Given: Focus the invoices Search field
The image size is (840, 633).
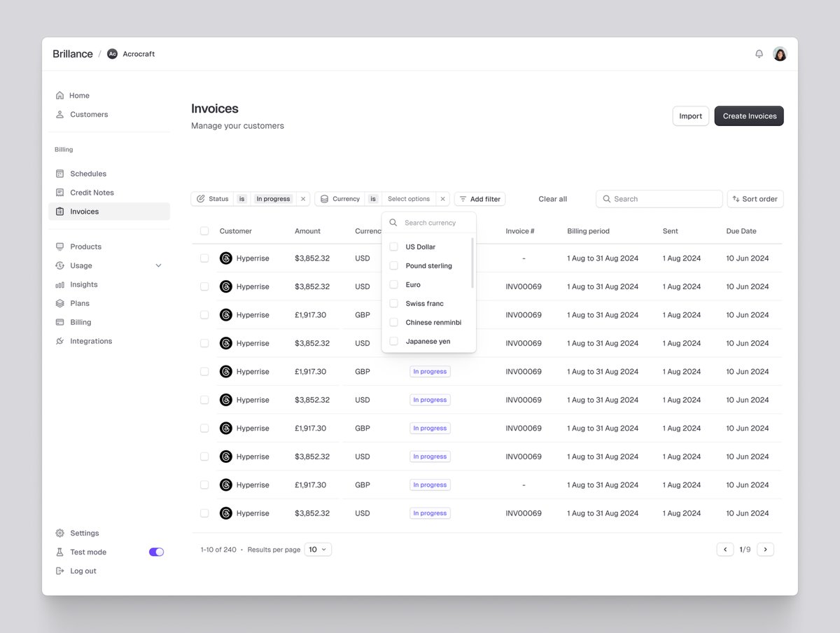Looking at the screenshot, I should (659, 199).
